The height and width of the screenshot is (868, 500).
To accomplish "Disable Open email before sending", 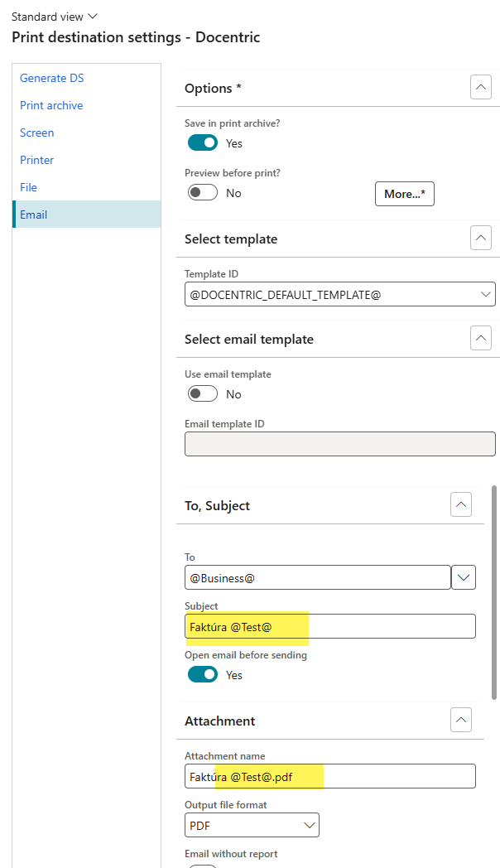I will pos(203,674).
